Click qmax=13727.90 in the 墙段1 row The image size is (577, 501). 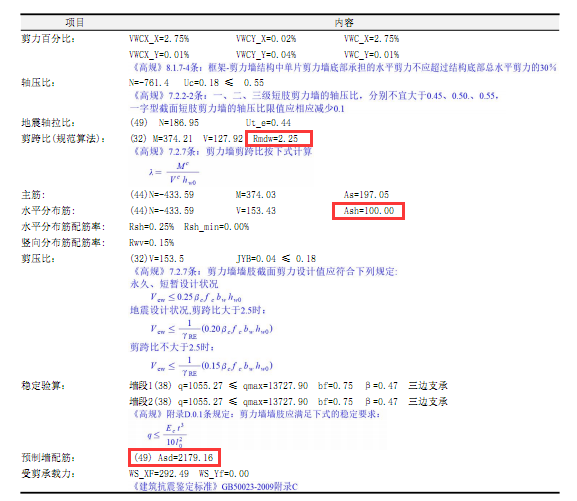275,386
